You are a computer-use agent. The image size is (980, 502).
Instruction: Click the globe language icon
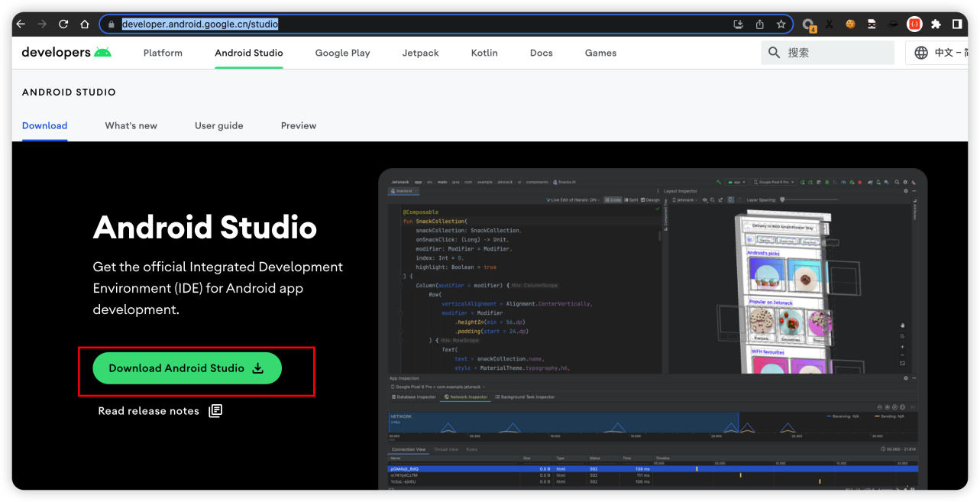pos(921,53)
